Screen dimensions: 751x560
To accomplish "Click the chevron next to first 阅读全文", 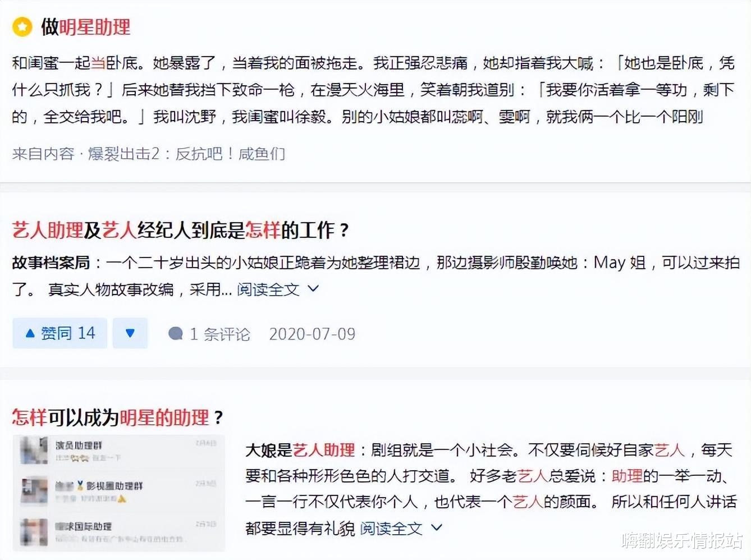I will point(313,290).
